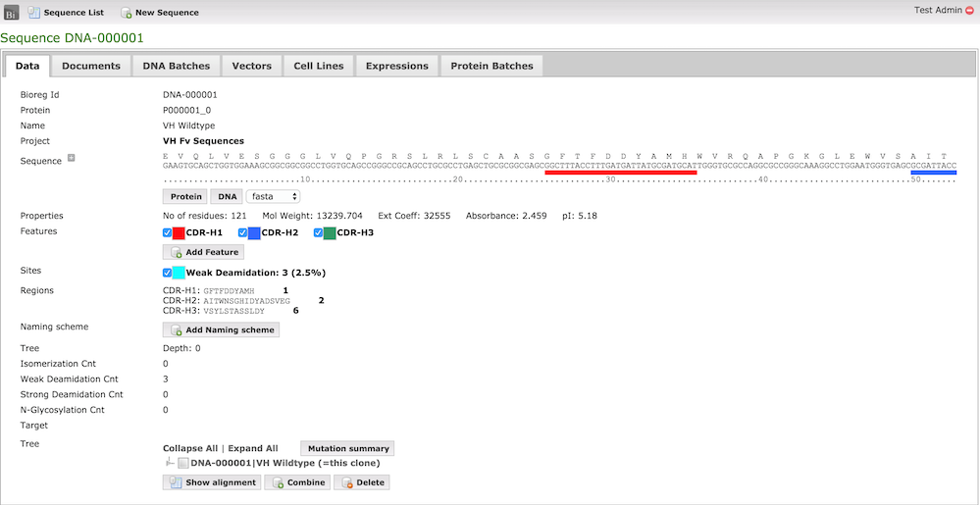Click the blue CDR-H2 underline in the sequence
The height and width of the screenshot is (505, 980).
(x=934, y=173)
